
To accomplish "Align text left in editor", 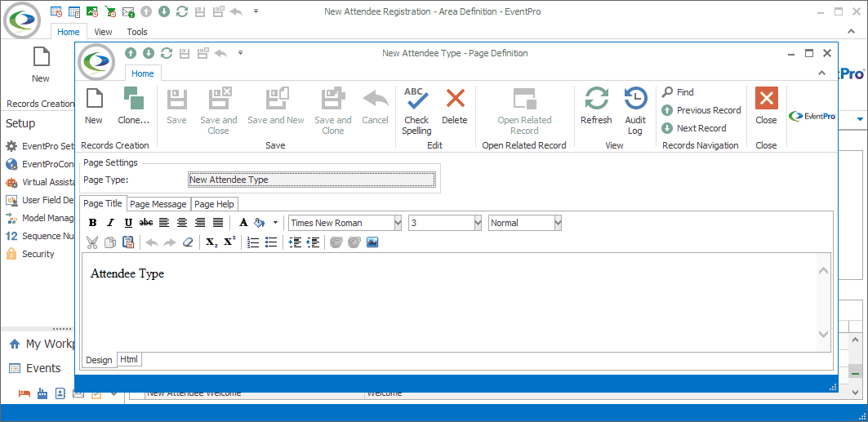I will pos(164,223).
